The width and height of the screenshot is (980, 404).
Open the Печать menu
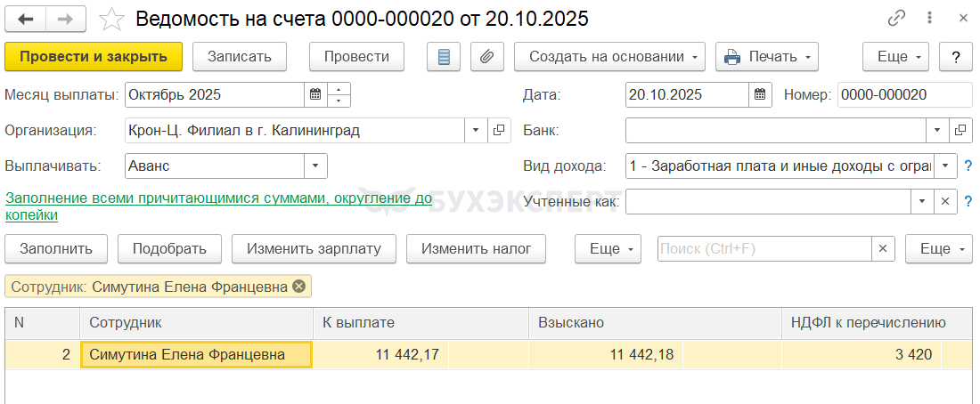(x=767, y=56)
